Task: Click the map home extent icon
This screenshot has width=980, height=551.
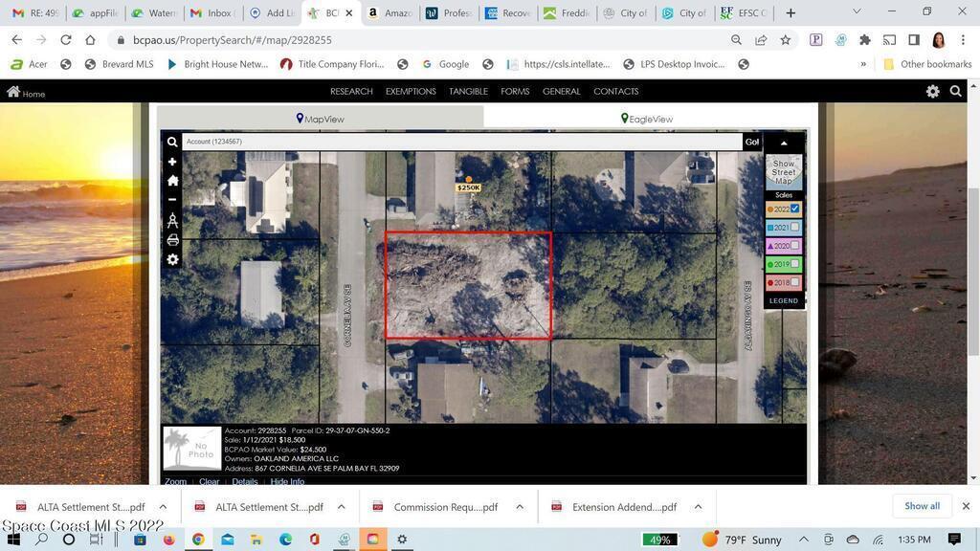Action: 172,181
